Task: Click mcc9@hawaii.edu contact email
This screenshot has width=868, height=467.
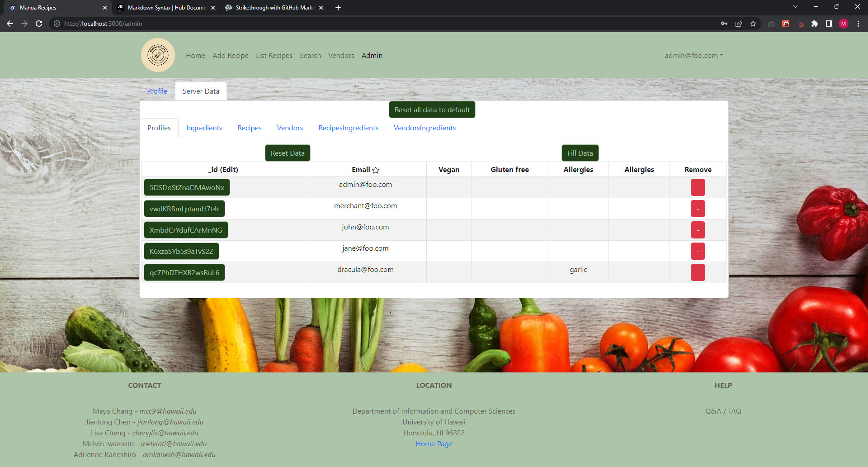Action: (168, 411)
